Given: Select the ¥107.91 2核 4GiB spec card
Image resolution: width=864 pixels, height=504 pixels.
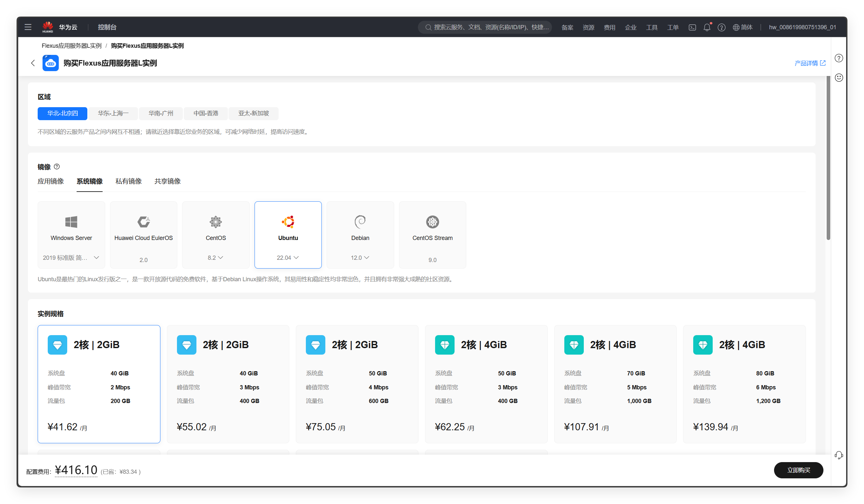Looking at the screenshot, I should (x=615, y=384).
